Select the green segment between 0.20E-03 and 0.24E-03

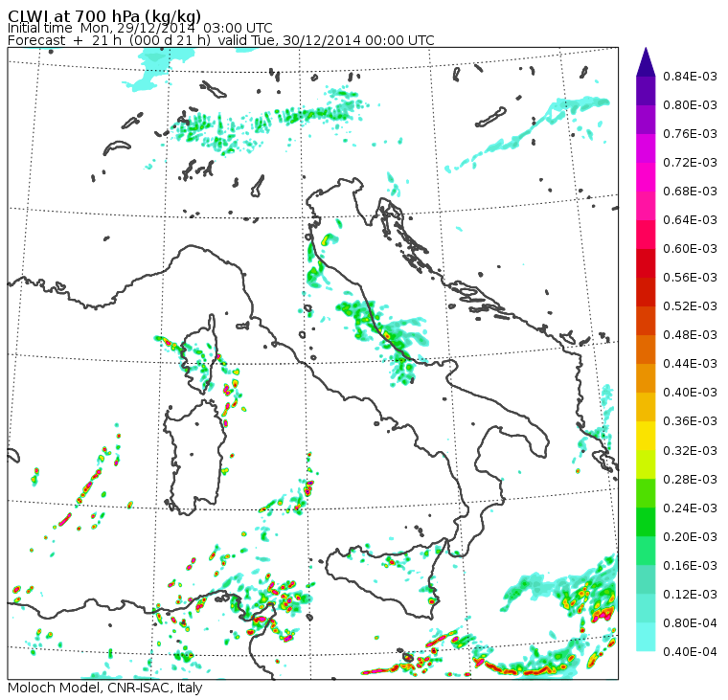coord(646,522)
